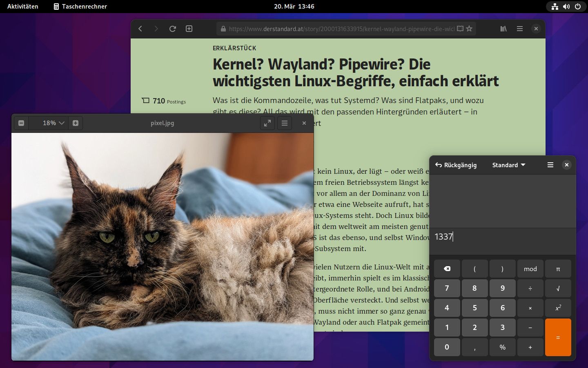Zoom in on pixel.jpg

pos(75,123)
